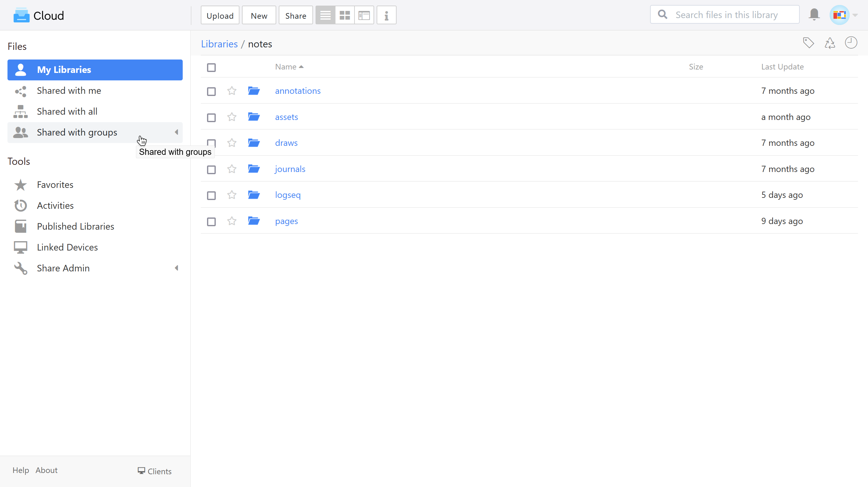Expand the Shared with groups arrow

tap(176, 132)
